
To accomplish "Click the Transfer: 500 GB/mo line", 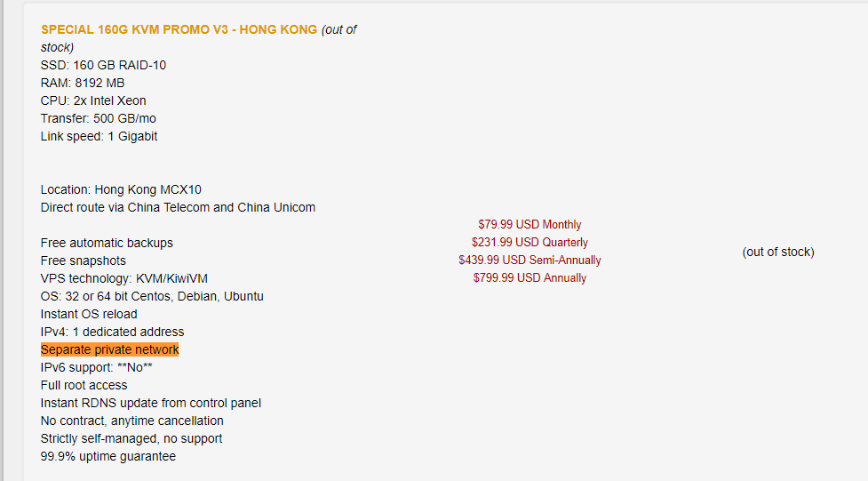I will (98, 118).
